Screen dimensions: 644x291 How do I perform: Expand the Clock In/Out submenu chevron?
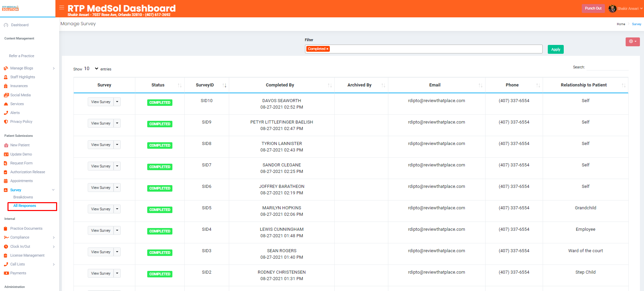point(54,247)
